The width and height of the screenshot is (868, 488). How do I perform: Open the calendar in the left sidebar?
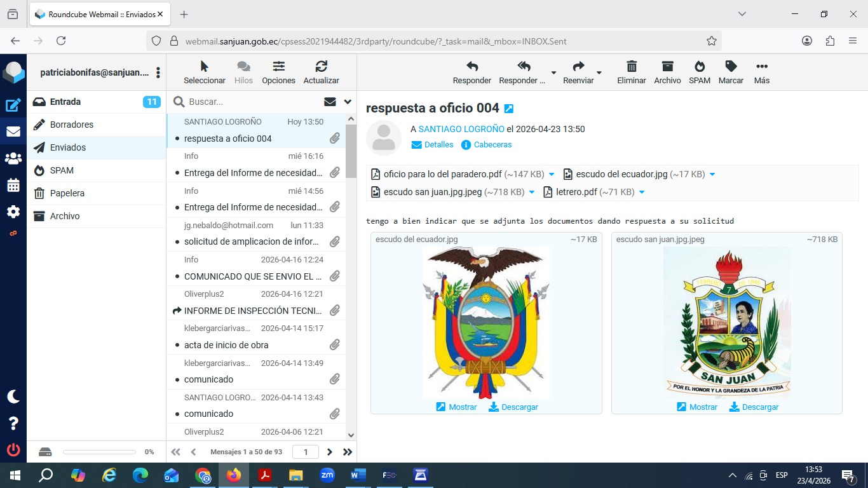tap(13, 186)
